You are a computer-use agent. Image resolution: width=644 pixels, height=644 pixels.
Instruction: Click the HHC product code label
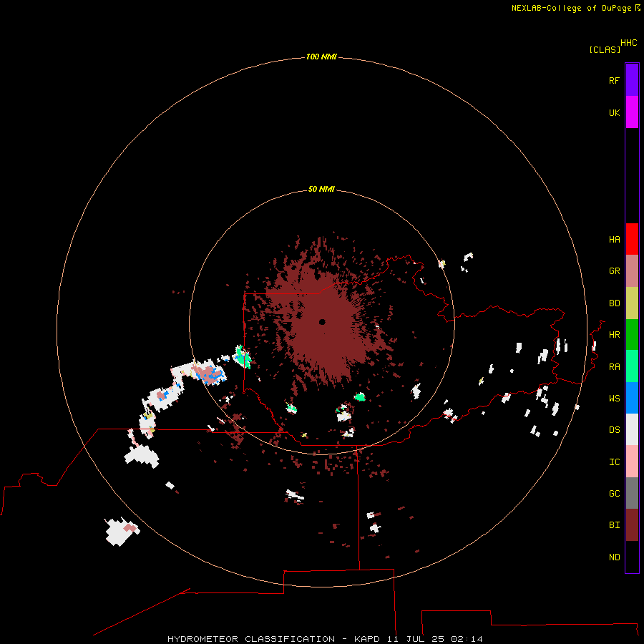coord(629,43)
